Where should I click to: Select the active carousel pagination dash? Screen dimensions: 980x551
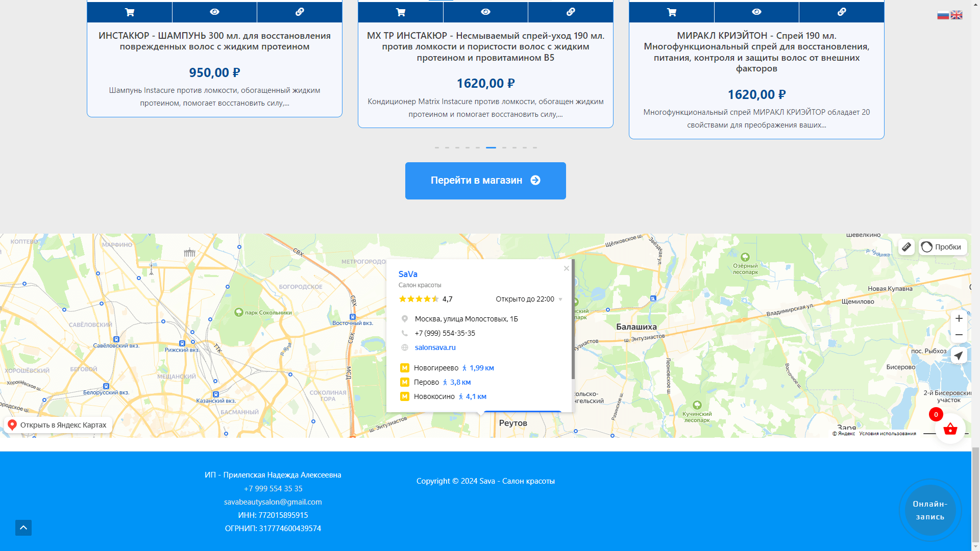tap(491, 147)
